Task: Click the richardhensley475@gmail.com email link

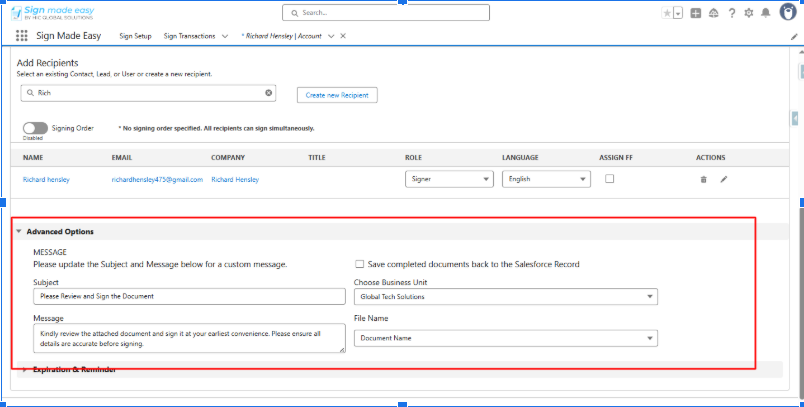Action: point(157,179)
